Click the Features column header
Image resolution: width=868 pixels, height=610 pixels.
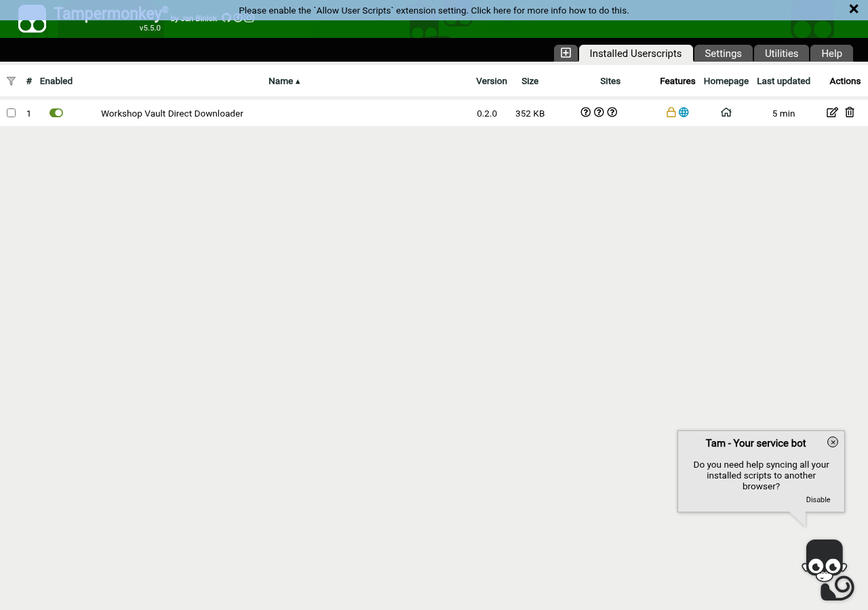pyautogui.click(x=677, y=81)
